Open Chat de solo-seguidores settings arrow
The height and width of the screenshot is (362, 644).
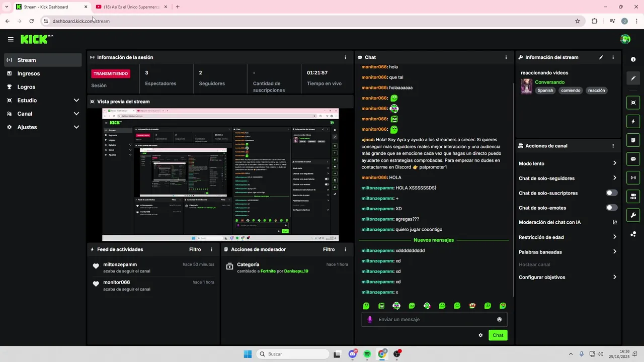pyautogui.click(x=614, y=178)
